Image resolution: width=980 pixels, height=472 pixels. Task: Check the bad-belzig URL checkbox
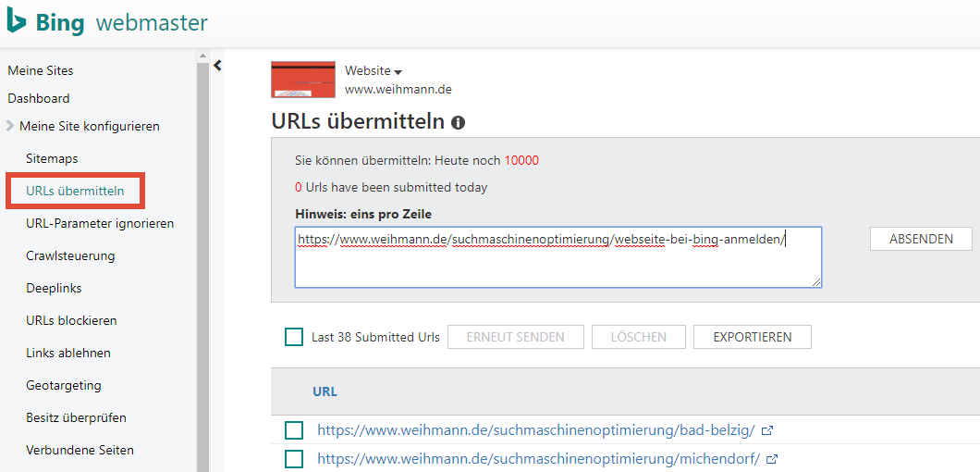tap(294, 430)
